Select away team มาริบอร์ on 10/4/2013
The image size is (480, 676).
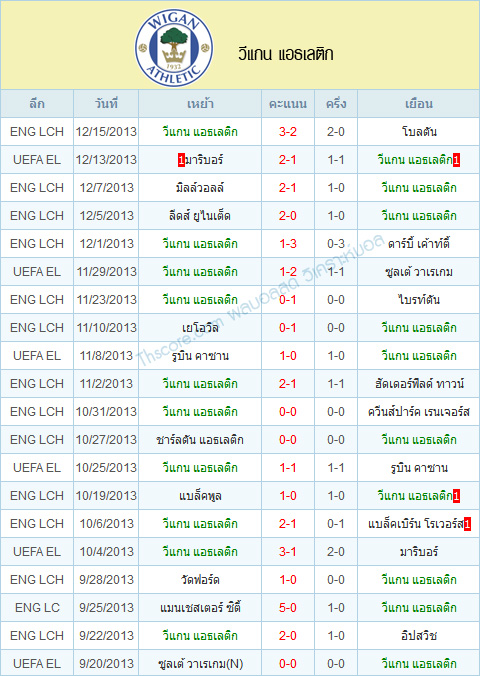pos(419,552)
